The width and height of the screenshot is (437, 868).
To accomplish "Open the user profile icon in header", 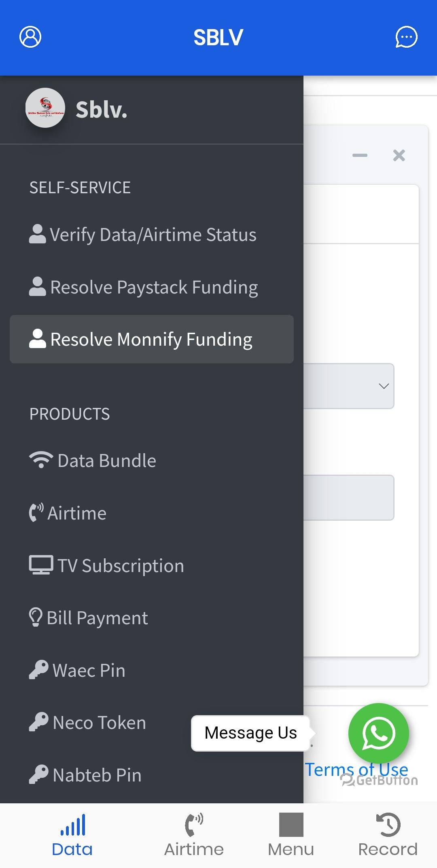I will pos(30,37).
